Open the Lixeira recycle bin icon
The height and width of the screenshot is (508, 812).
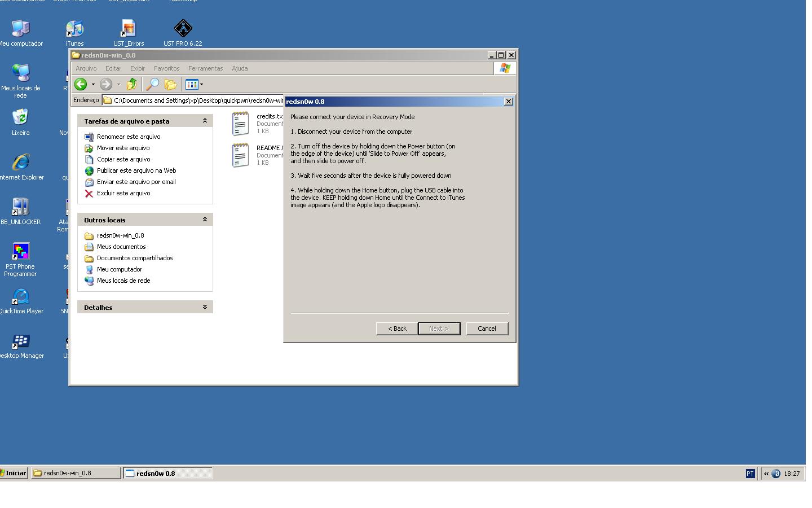20,117
